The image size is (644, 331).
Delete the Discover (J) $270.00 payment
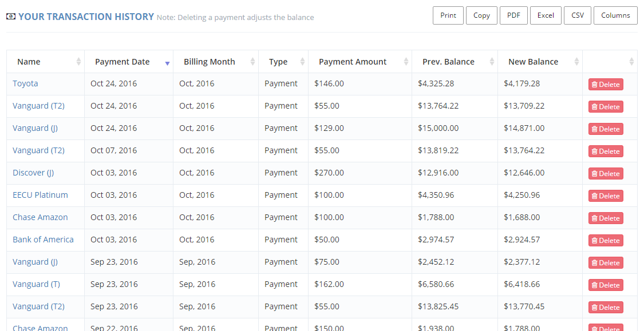pos(606,173)
